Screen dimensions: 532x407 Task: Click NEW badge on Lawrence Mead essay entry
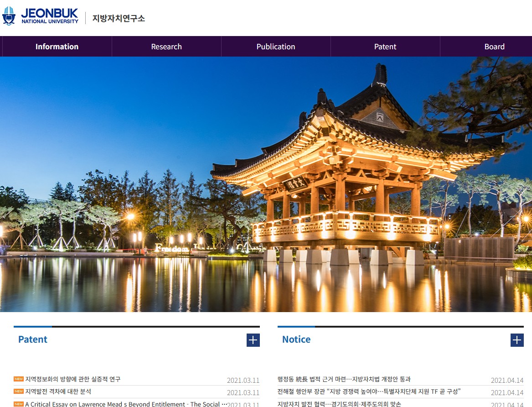18,404
